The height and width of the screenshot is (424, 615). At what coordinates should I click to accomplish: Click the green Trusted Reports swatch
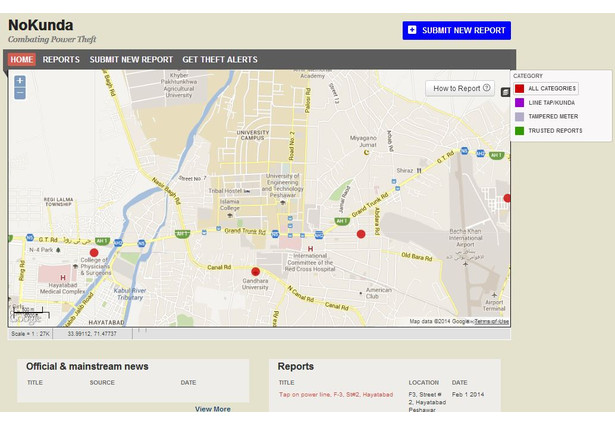(519, 131)
